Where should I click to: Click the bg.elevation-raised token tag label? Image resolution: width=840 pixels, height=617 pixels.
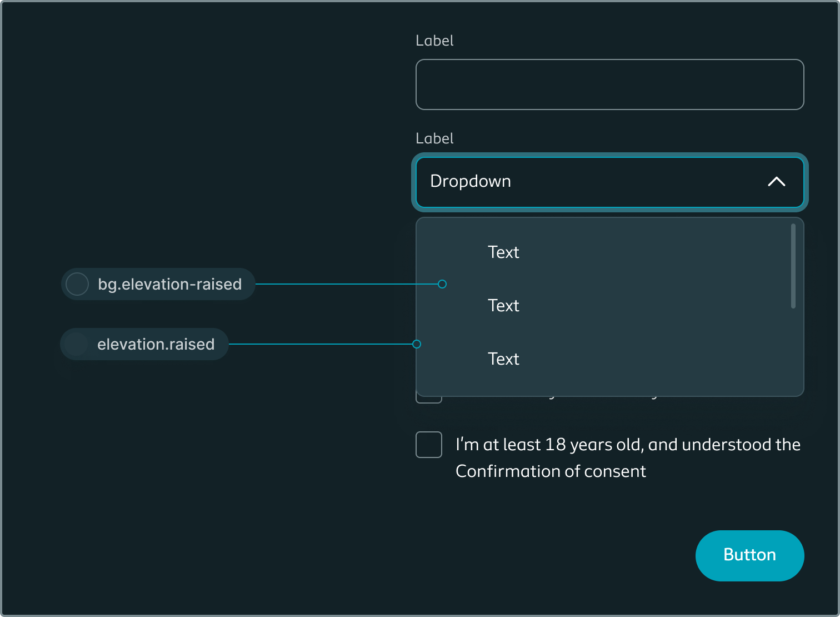[169, 284]
